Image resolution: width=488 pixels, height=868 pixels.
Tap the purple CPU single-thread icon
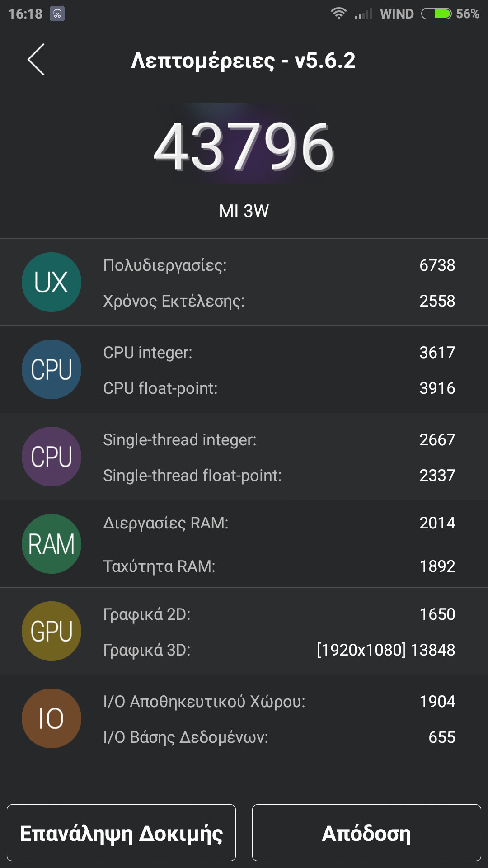pyautogui.click(x=52, y=457)
